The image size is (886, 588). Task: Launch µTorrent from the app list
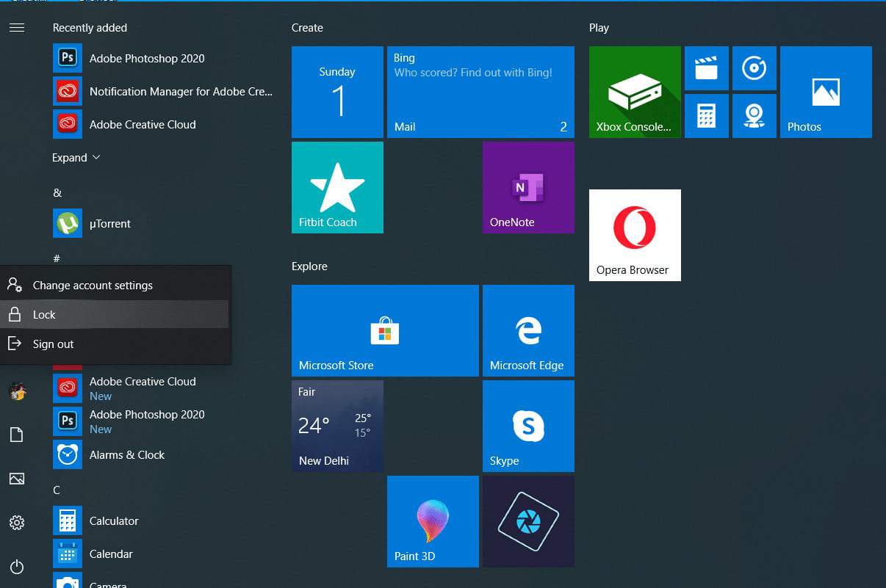163,223
